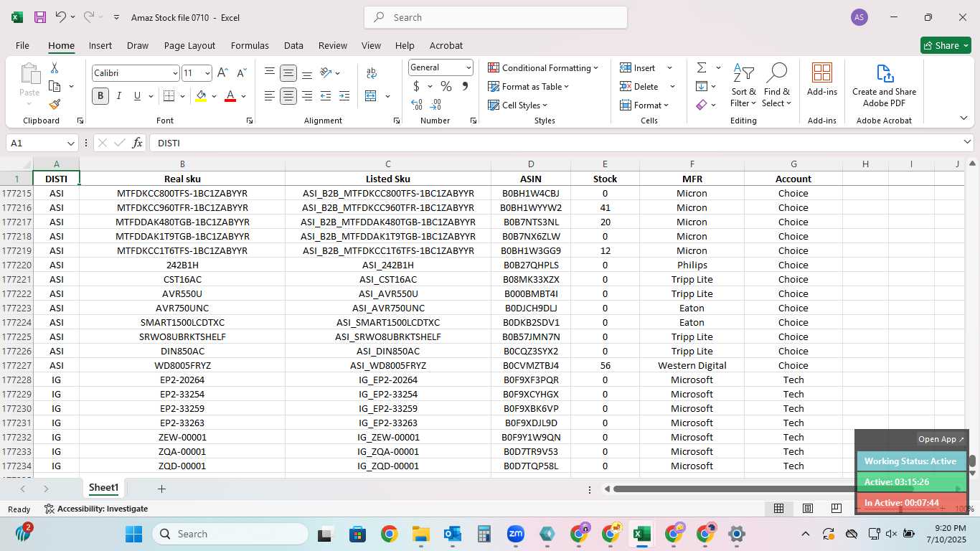Toggle Middle Align vertical alignment
The image size is (980, 551).
(x=288, y=73)
